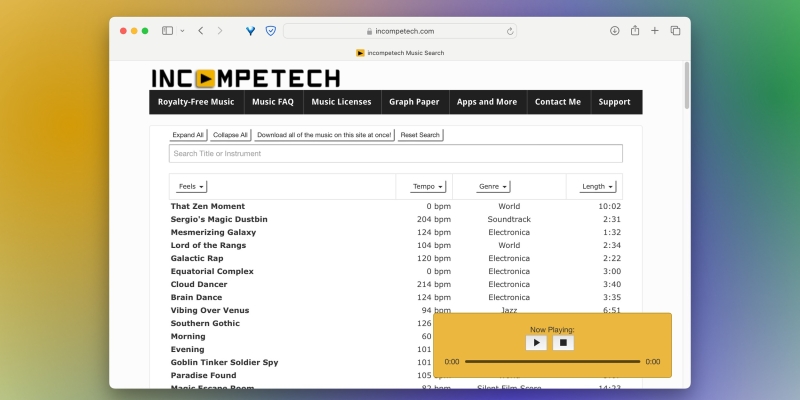
Task: Open the Safari downloads icon
Action: 614,31
